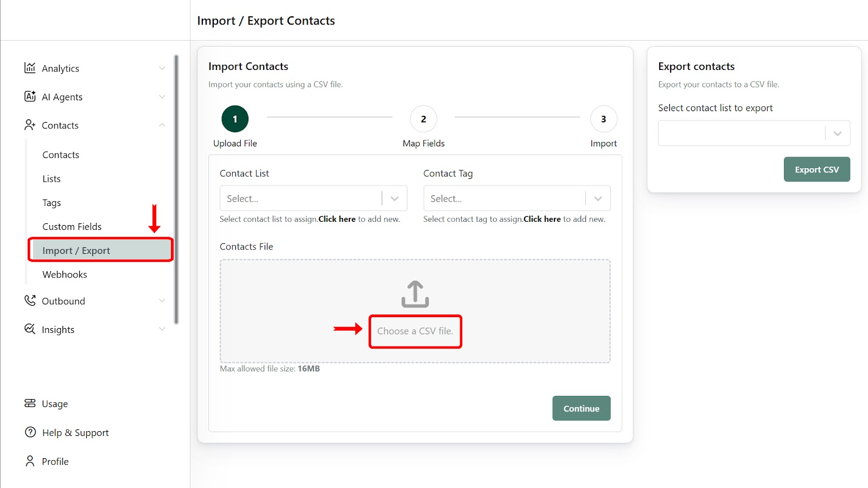Click the Insights magnifier icon
This screenshot has width=868, height=488.
click(30, 329)
